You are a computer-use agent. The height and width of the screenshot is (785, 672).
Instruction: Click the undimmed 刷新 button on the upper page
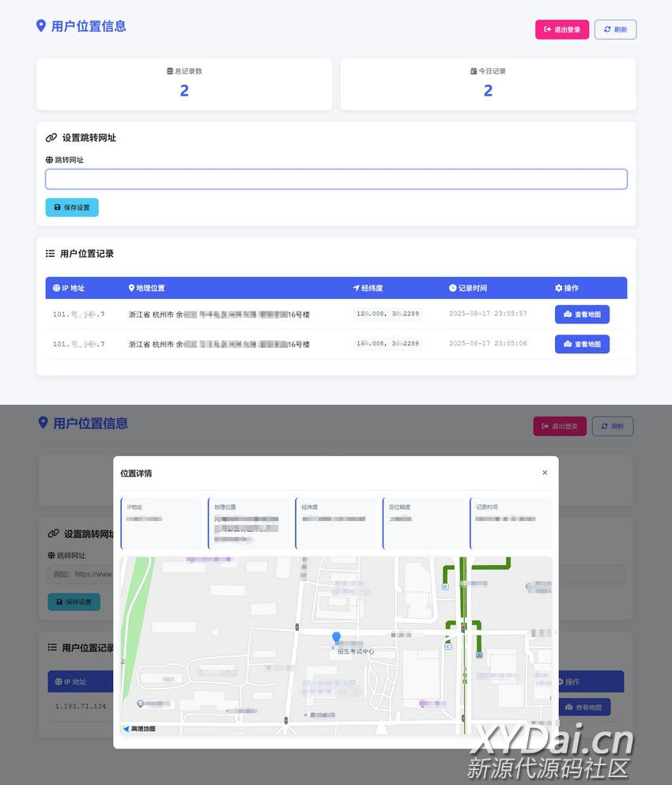pyautogui.click(x=615, y=29)
